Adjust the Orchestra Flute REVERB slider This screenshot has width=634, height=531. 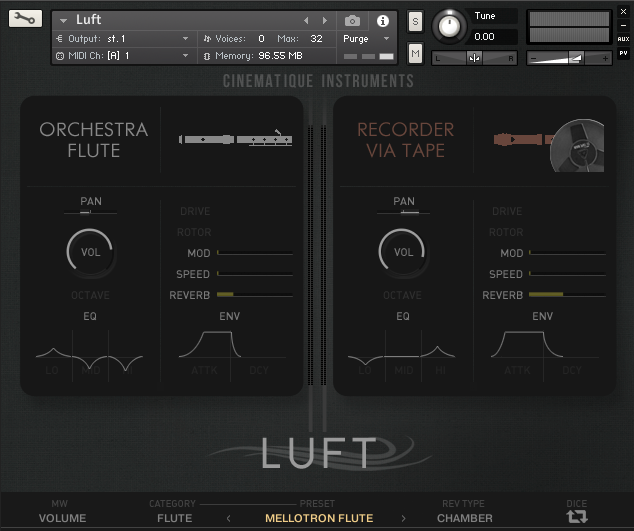click(255, 295)
